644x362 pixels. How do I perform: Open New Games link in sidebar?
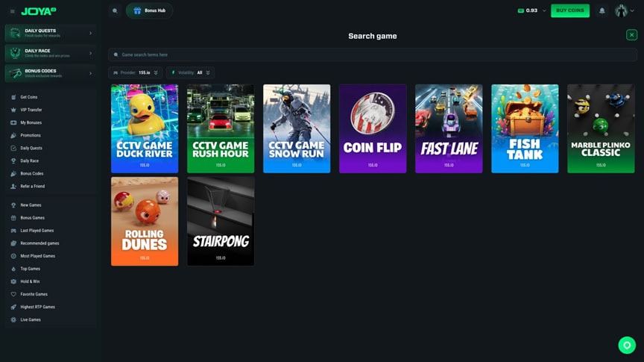(x=31, y=205)
